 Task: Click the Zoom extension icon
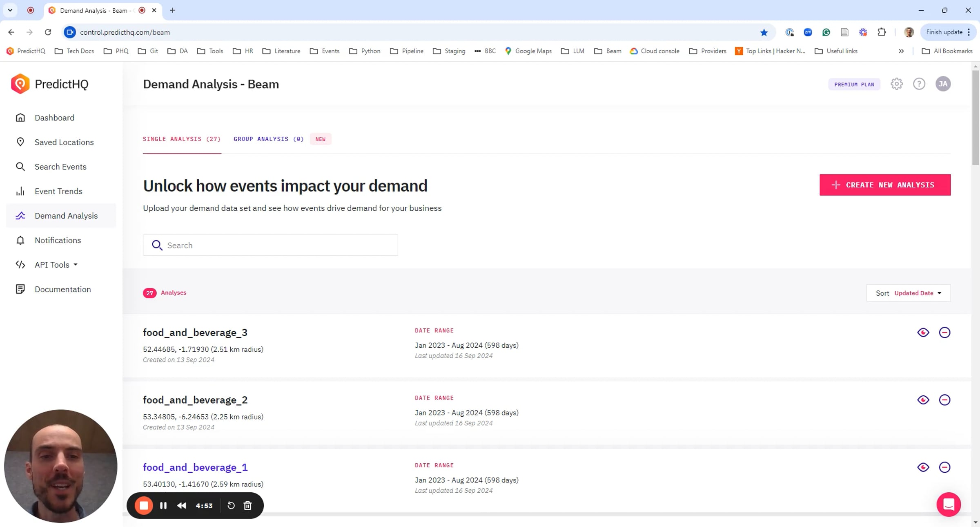[x=808, y=32]
